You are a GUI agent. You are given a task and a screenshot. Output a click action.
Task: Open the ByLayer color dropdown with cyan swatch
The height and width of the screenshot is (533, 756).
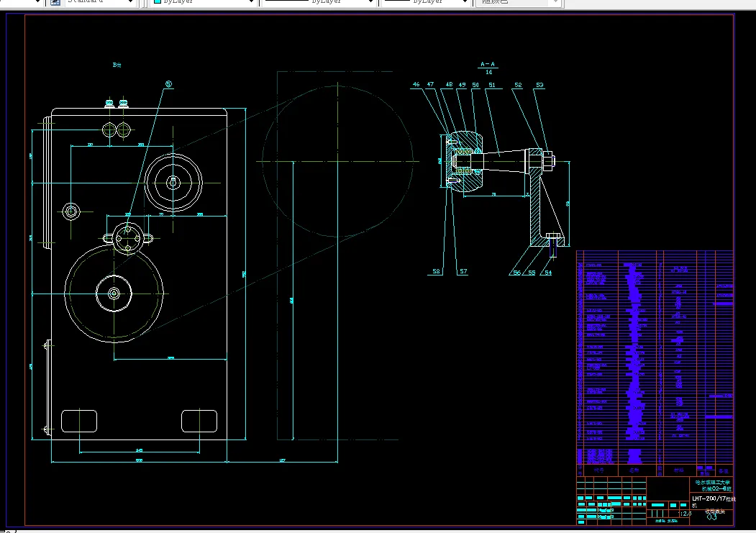tap(204, 2)
